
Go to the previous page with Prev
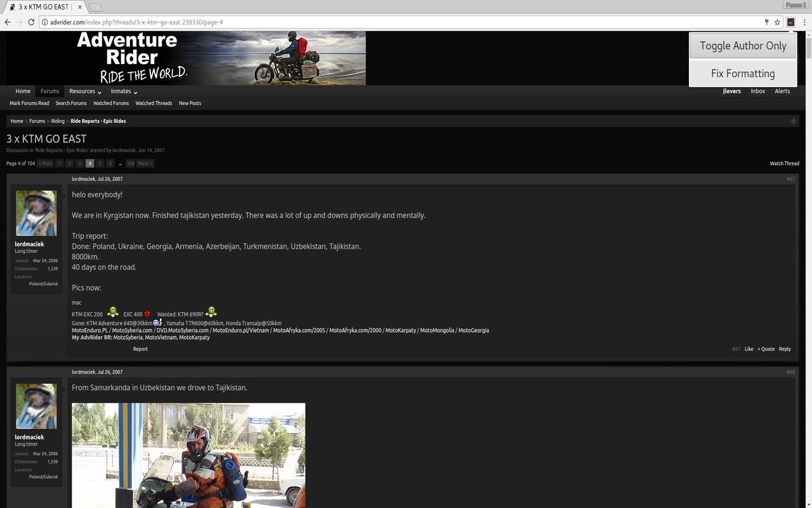tap(45, 164)
